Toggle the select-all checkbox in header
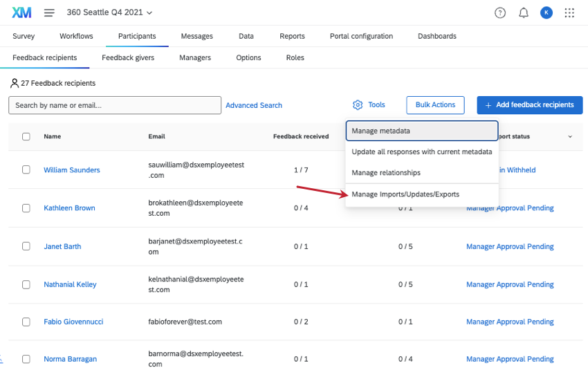The width and height of the screenshot is (588, 368). [26, 136]
